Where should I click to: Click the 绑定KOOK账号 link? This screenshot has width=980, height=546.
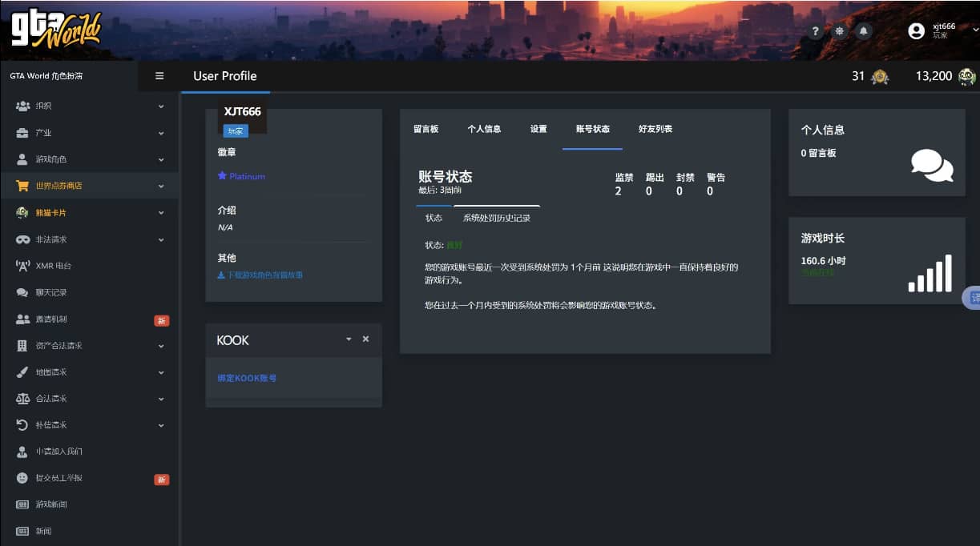click(x=247, y=378)
